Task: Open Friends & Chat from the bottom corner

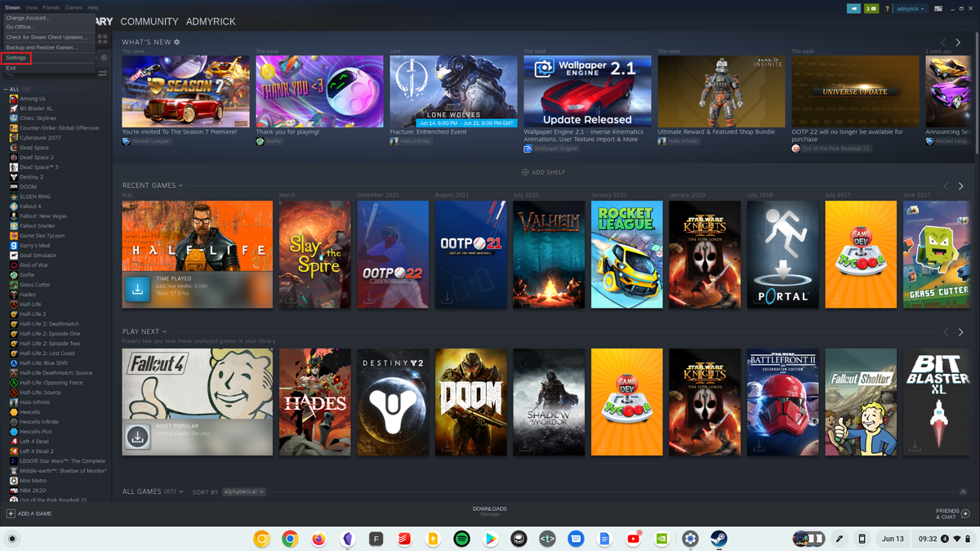Action: 950,513
